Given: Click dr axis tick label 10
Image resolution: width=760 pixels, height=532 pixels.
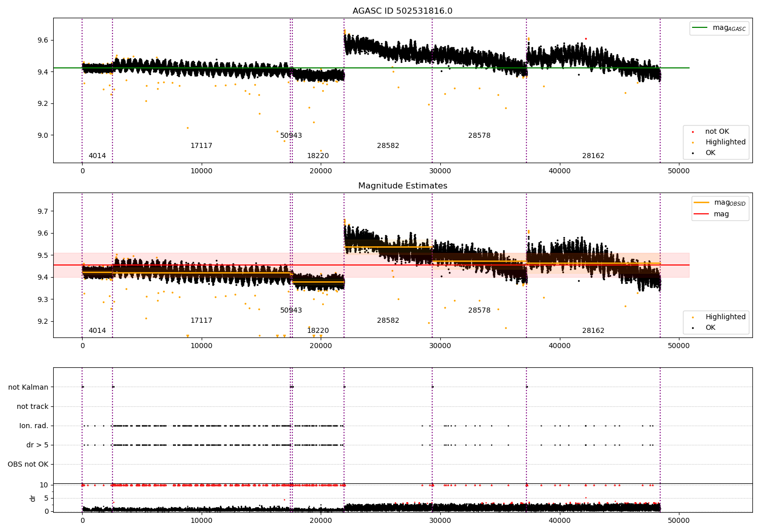Looking at the screenshot, I should point(44,485).
